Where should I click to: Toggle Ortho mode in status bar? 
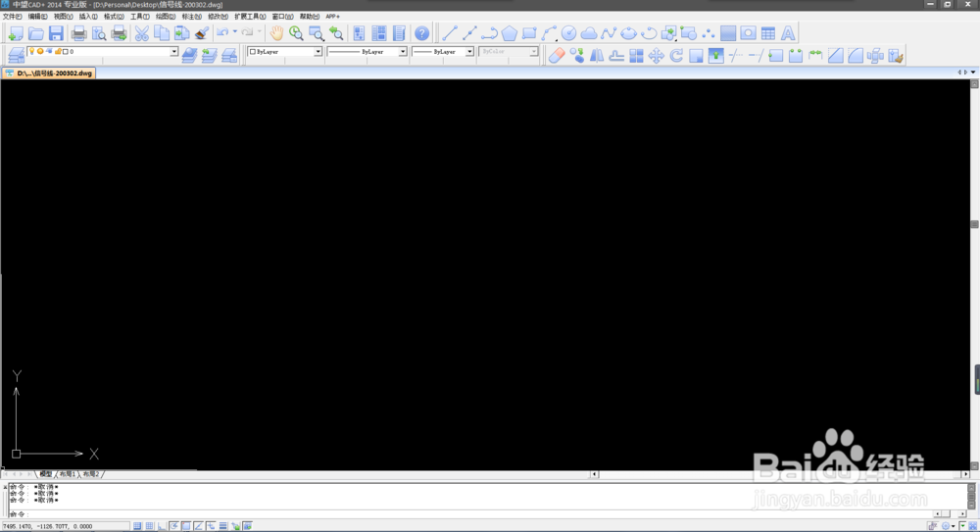click(162, 526)
